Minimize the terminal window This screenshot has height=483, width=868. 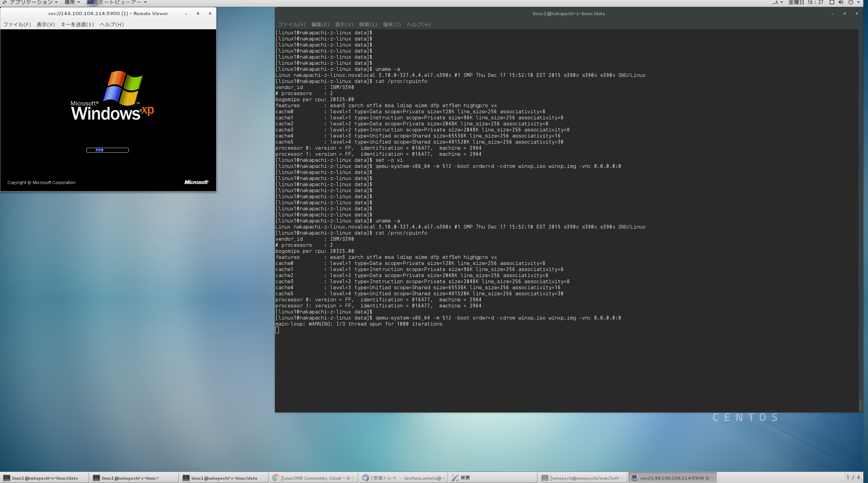[x=833, y=13]
